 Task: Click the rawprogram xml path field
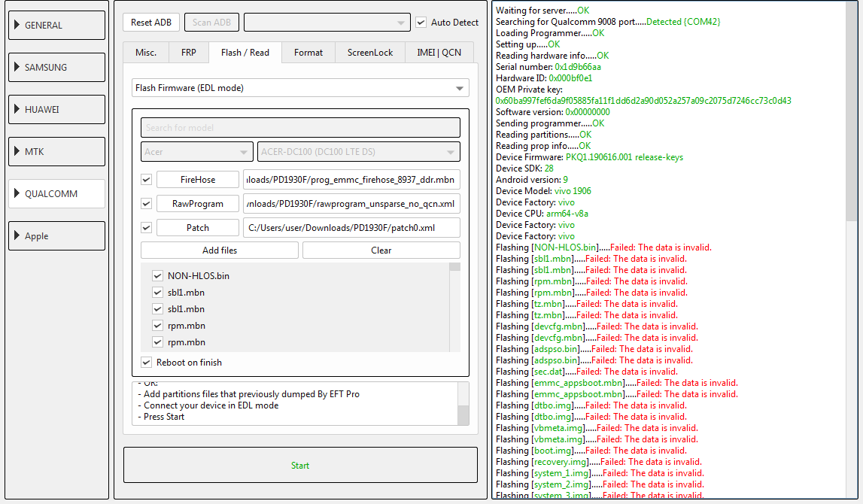coord(351,204)
